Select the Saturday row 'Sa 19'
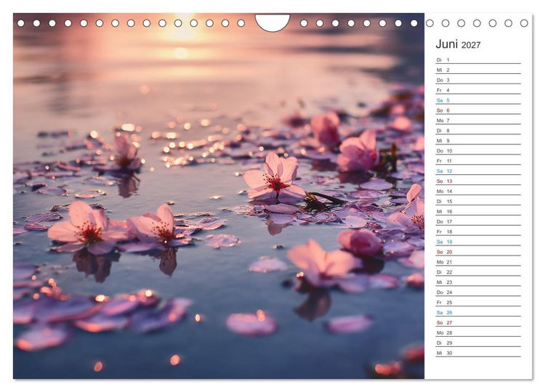 point(478,241)
